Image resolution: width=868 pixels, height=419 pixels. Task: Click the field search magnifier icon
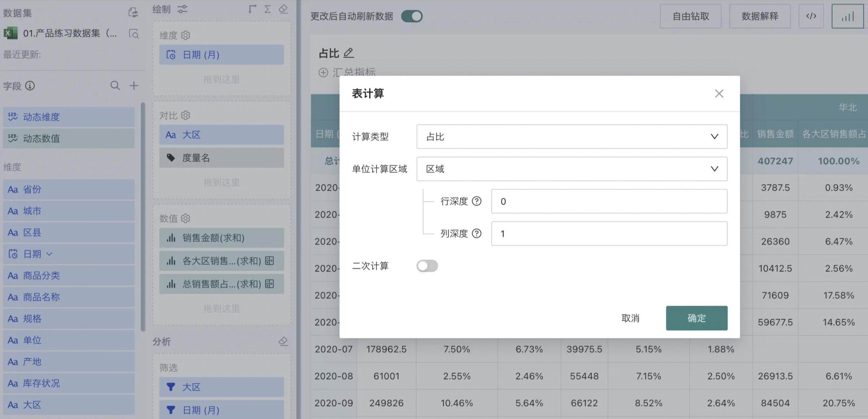pyautogui.click(x=115, y=86)
